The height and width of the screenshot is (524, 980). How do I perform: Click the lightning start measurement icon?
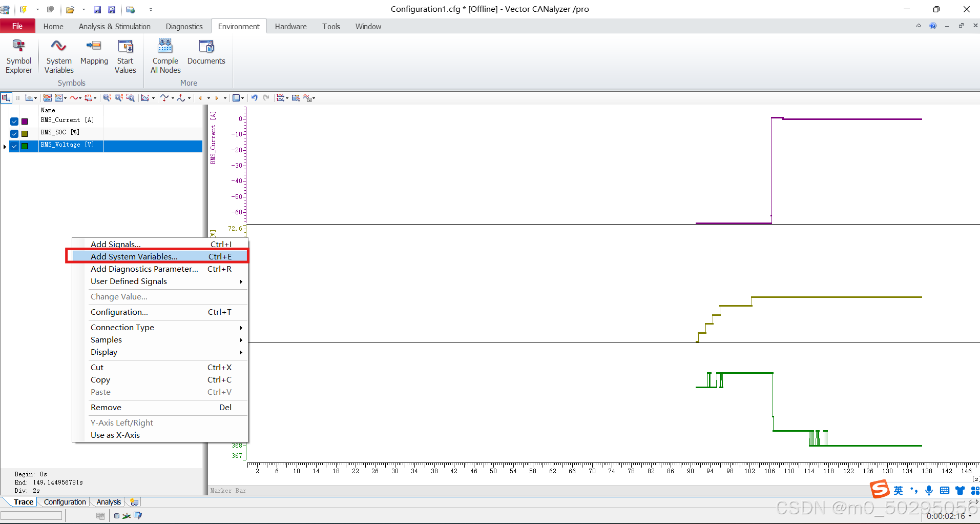coord(23,9)
